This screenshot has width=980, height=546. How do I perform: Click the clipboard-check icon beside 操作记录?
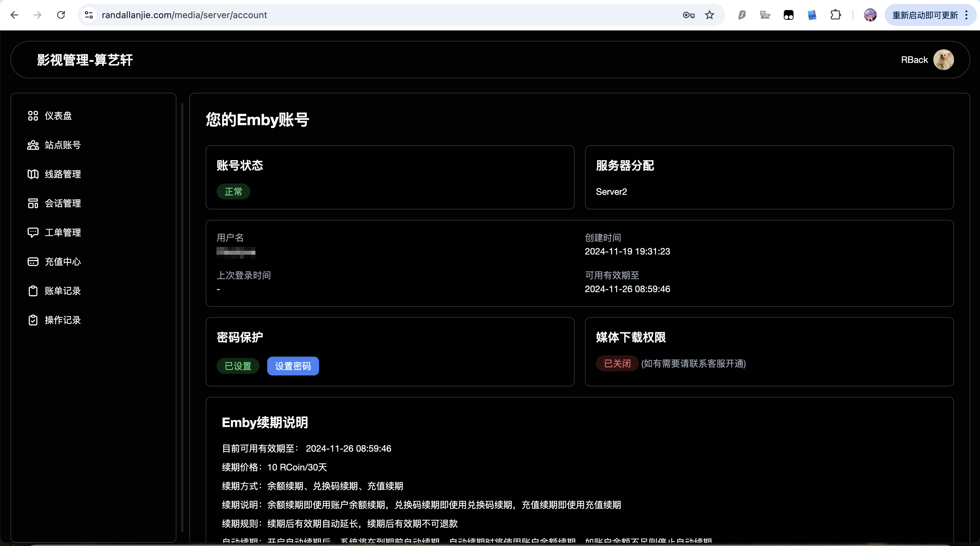[33, 320]
